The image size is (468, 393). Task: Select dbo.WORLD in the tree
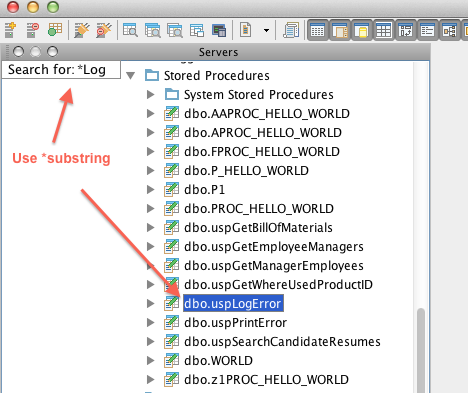tap(218, 361)
